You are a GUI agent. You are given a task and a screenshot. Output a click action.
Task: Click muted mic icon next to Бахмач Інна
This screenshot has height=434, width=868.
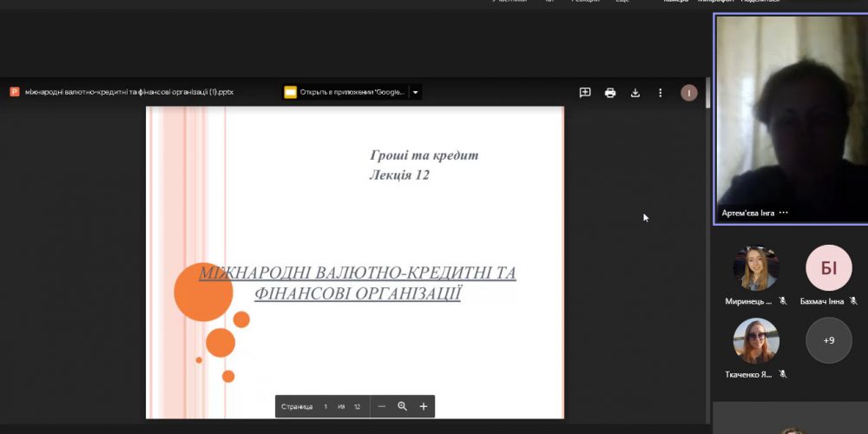853,301
